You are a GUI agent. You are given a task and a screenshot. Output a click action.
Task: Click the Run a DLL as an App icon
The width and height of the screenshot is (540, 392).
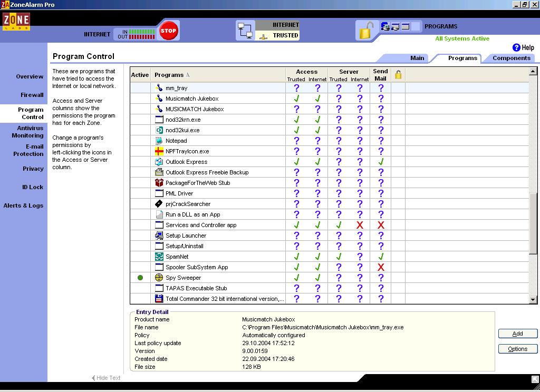[159, 214]
